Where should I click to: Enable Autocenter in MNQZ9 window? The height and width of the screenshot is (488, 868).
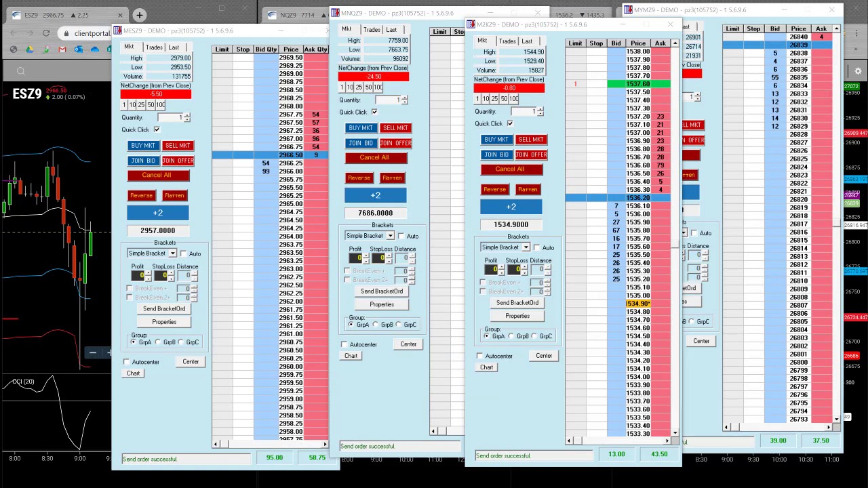tap(344, 344)
